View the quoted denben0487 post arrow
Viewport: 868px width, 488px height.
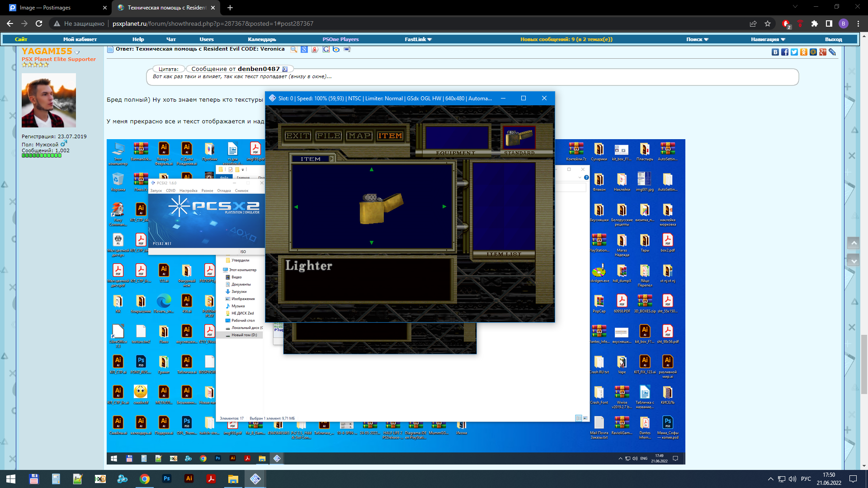pyautogui.click(x=285, y=69)
